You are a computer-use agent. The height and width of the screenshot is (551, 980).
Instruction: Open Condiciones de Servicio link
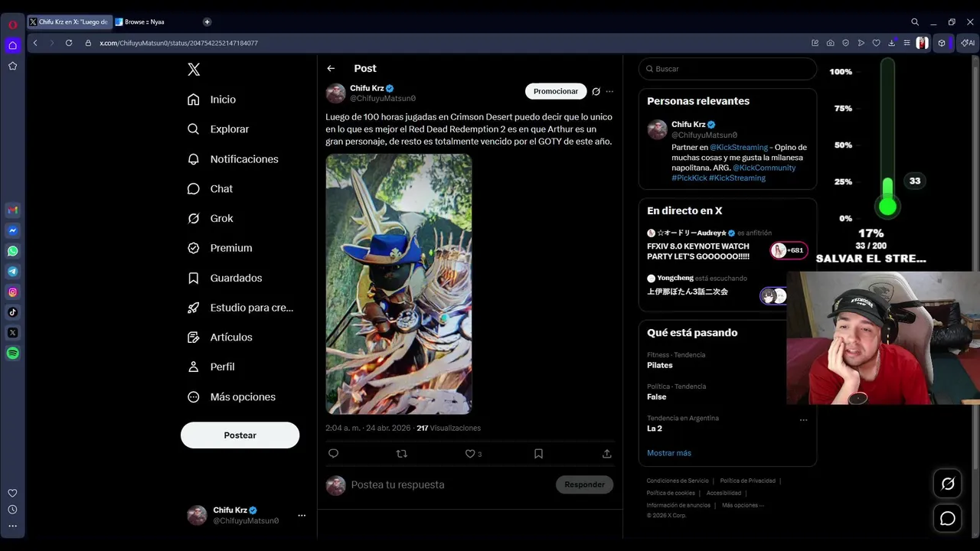(678, 481)
